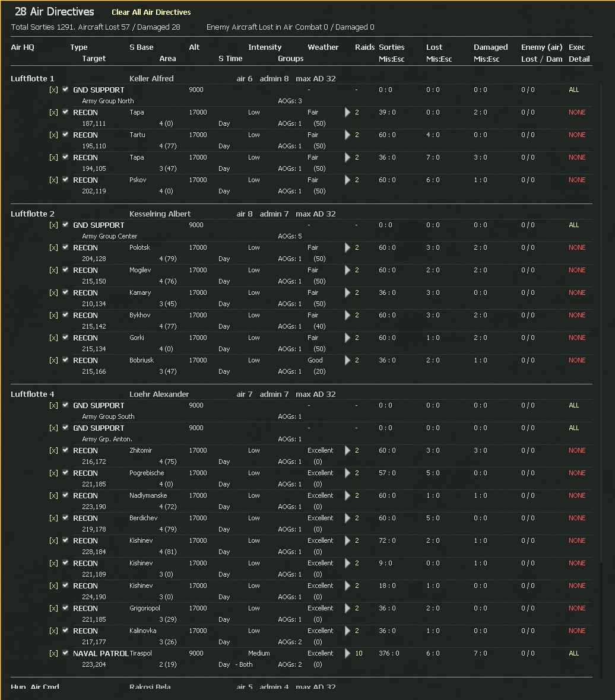Screen dimensions: 615x700
Task: Delete the NAVAL PATROL Tiraspol directive
Action: pos(53,654)
